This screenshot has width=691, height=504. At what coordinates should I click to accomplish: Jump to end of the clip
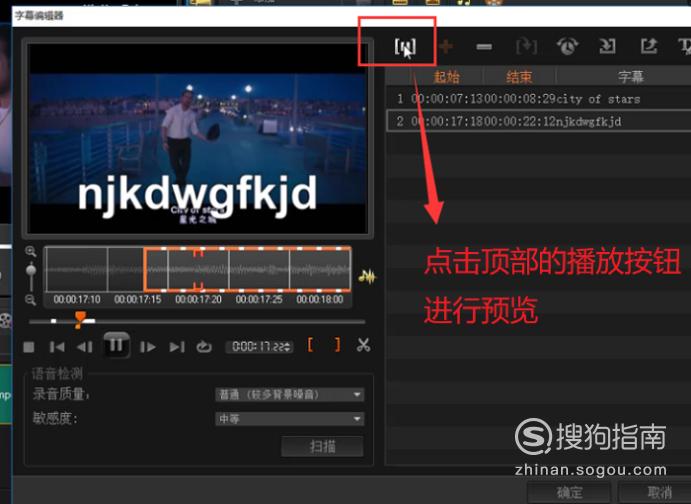tap(177, 347)
